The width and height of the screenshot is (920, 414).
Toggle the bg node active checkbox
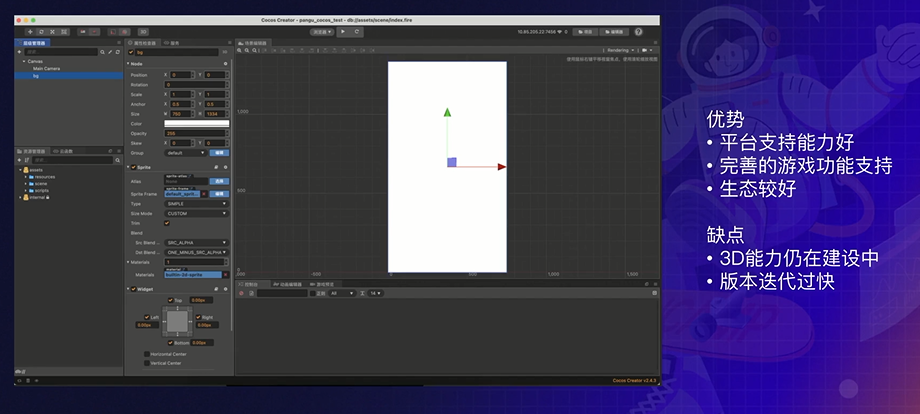[131, 52]
